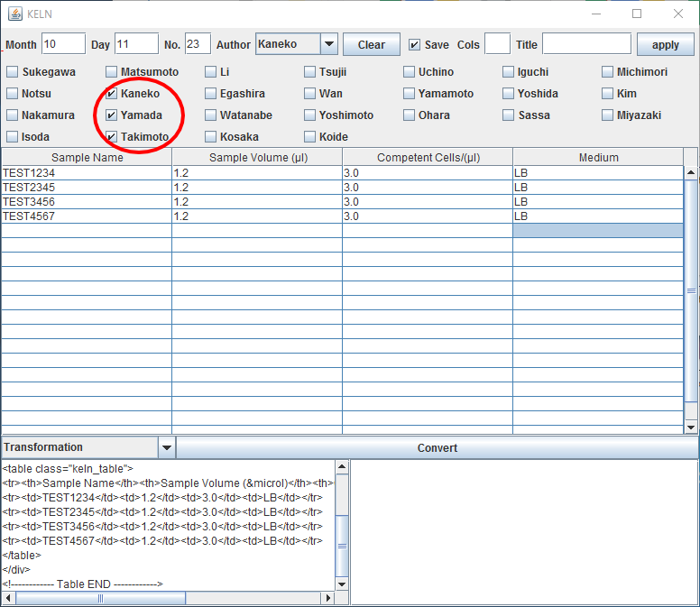The image size is (700, 607).
Task: Check the Wan checkbox
Action: coord(309,93)
